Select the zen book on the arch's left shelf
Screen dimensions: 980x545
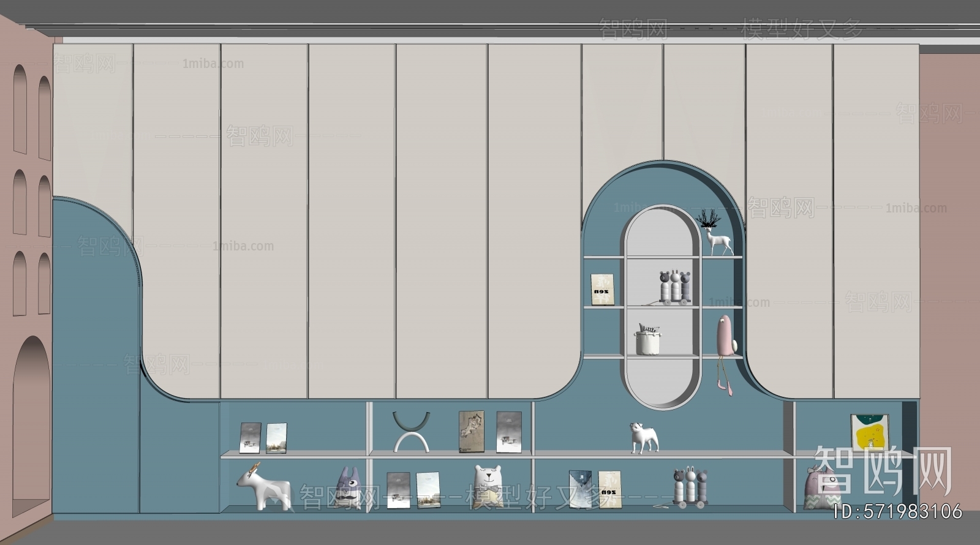point(602,289)
